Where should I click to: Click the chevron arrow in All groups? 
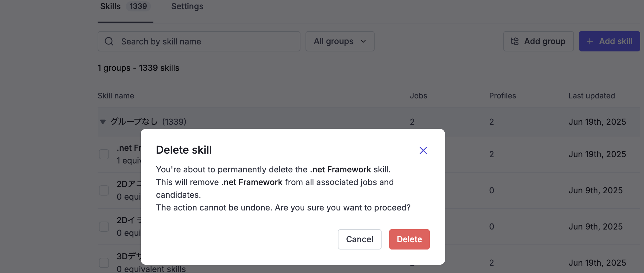(x=363, y=41)
